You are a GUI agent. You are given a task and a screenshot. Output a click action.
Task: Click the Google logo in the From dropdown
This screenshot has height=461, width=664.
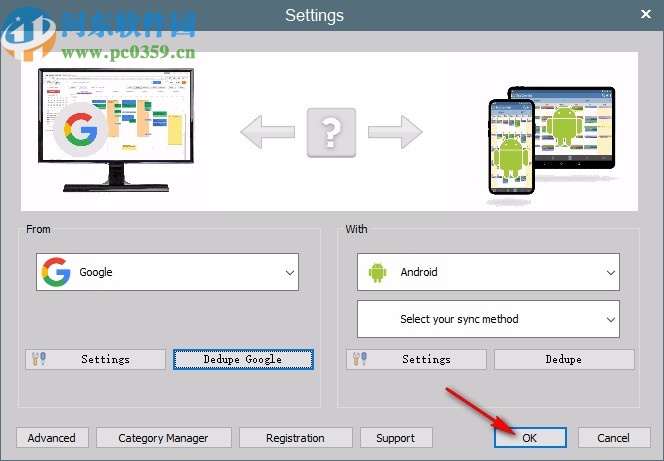56,272
